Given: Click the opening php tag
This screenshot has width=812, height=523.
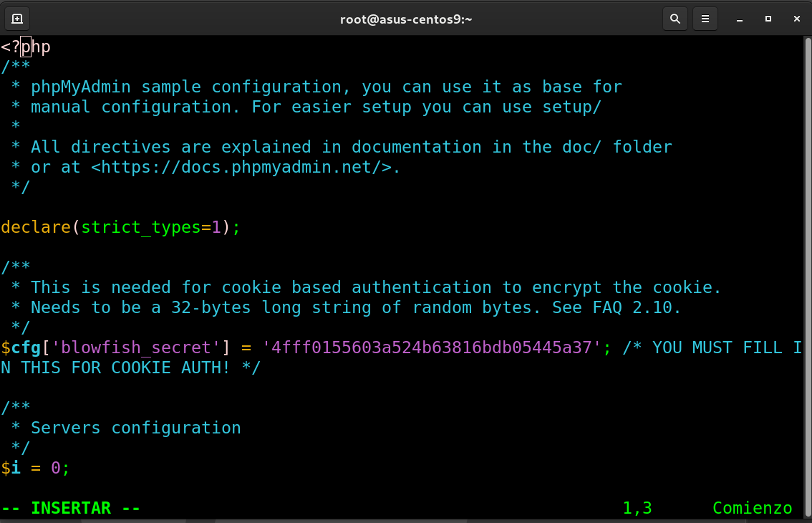Looking at the screenshot, I should point(26,47).
